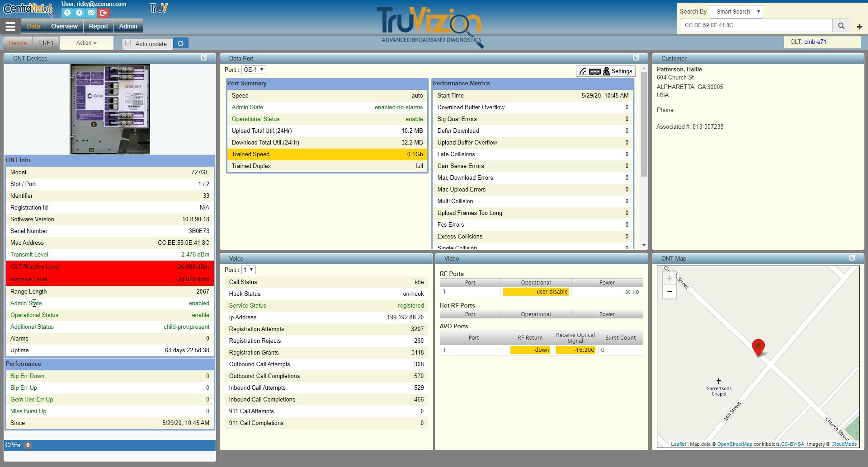
Task: Click the help question mark icon
Action: pos(67,13)
